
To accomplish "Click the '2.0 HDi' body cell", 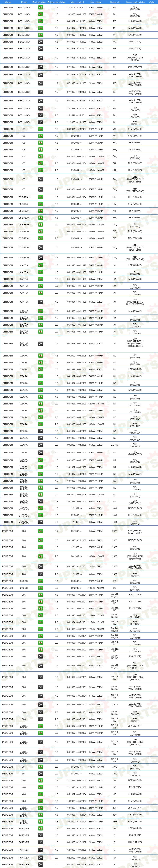I will click(115, 445).
